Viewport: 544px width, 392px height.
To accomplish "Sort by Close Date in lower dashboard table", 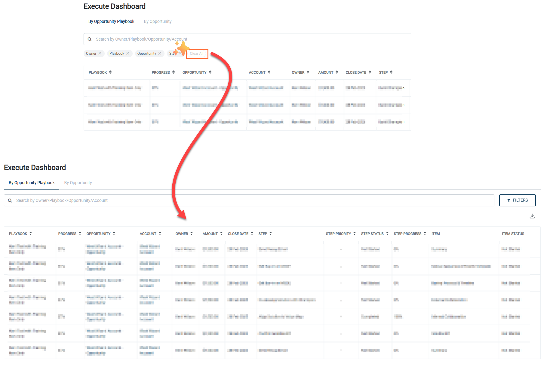I will 252,233.
